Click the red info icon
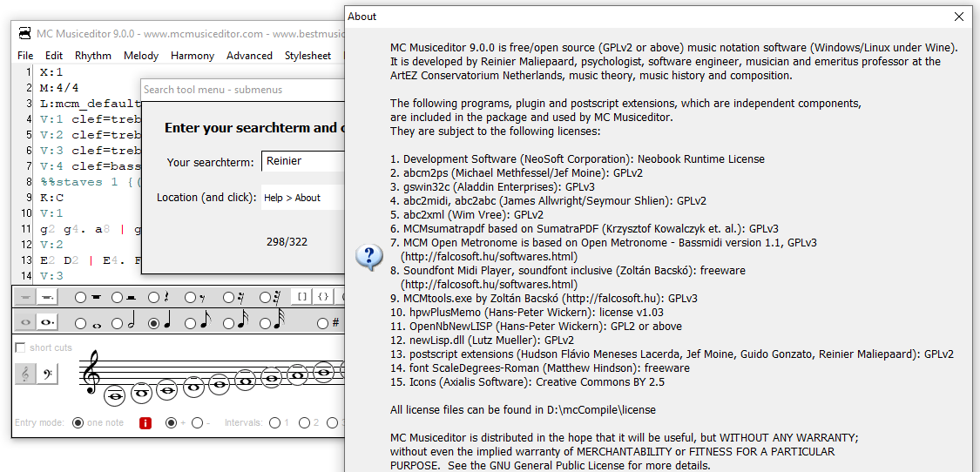The image size is (980, 472). pos(145,423)
